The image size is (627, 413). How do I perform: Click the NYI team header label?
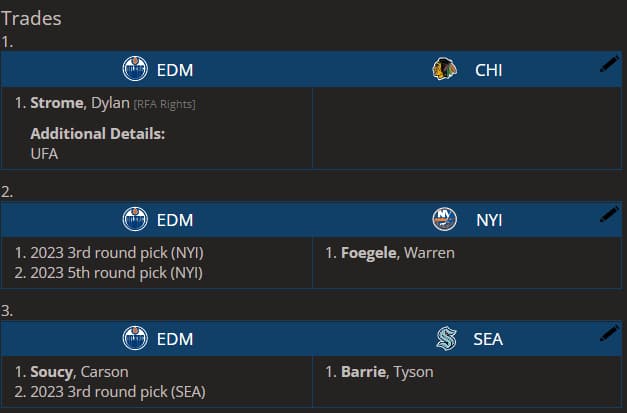489,220
